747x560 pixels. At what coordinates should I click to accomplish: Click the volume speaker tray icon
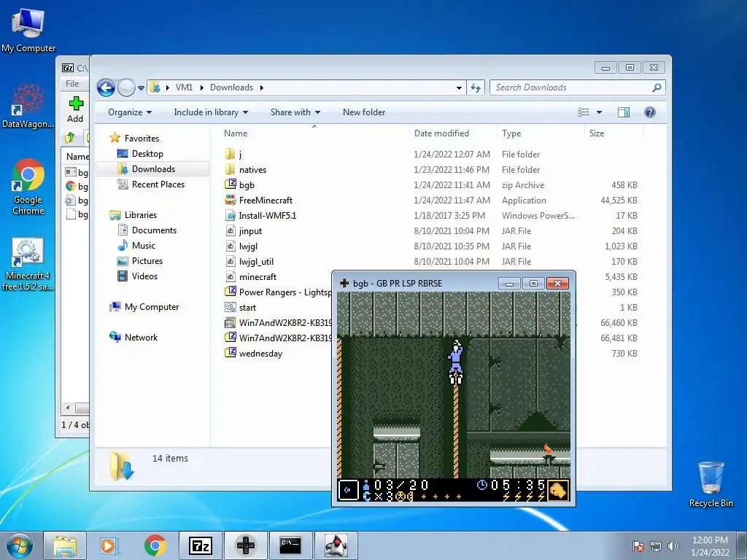tap(673, 546)
